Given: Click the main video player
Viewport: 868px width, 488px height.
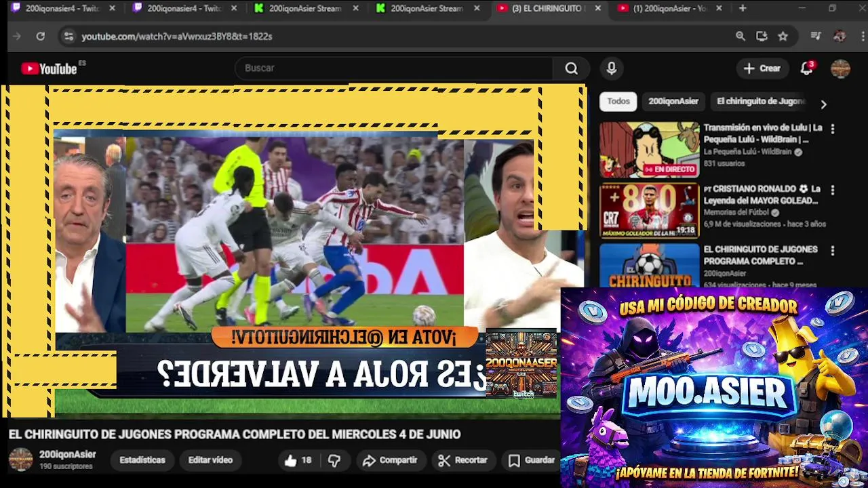Looking at the screenshot, I should (294, 251).
